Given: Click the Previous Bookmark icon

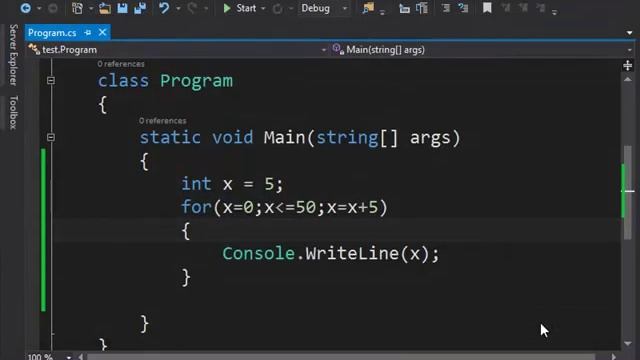Looking at the screenshot, I should (506, 8).
